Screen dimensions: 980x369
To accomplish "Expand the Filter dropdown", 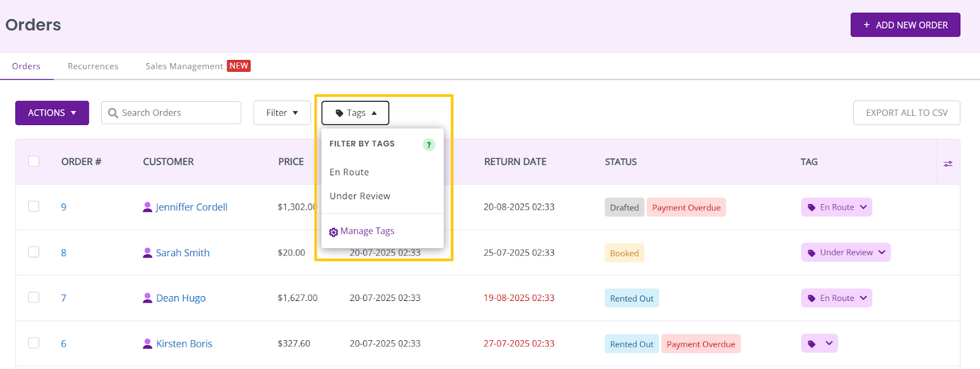I will 282,113.
